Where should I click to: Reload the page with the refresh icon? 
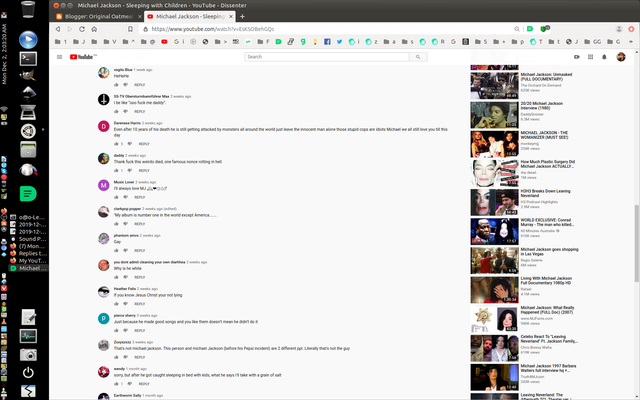click(x=82, y=29)
